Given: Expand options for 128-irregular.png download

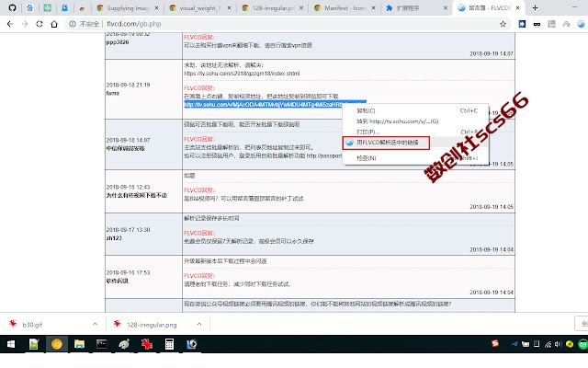Looking at the screenshot, I should tap(199, 324).
